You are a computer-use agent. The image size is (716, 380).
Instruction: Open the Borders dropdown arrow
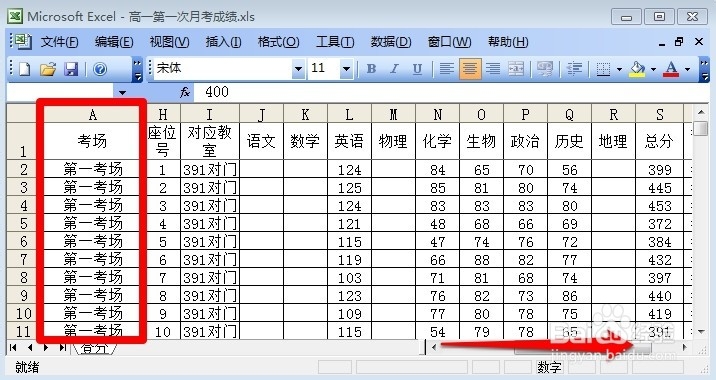(619, 69)
